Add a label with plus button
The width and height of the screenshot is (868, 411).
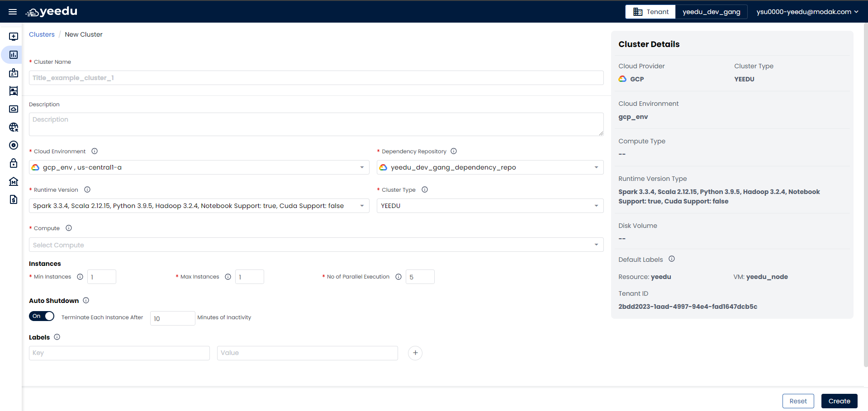click(x=415, y=353)
